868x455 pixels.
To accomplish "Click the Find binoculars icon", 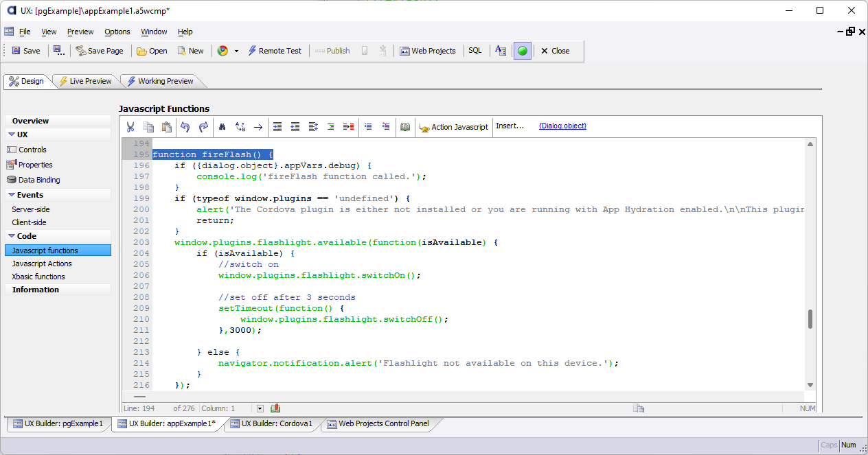I will [222, 127].
